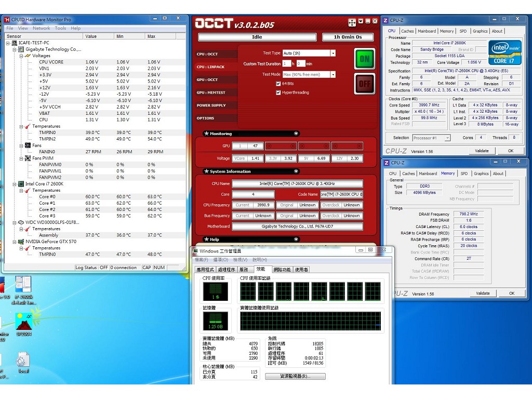
Task: Open the Test Type Auto (1h) dropdown
Action: click(333, 54)
